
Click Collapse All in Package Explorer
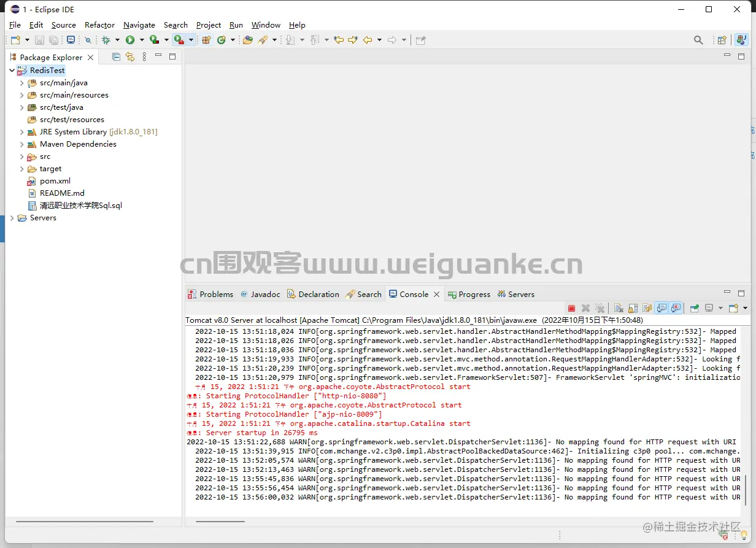click(116, 56)
